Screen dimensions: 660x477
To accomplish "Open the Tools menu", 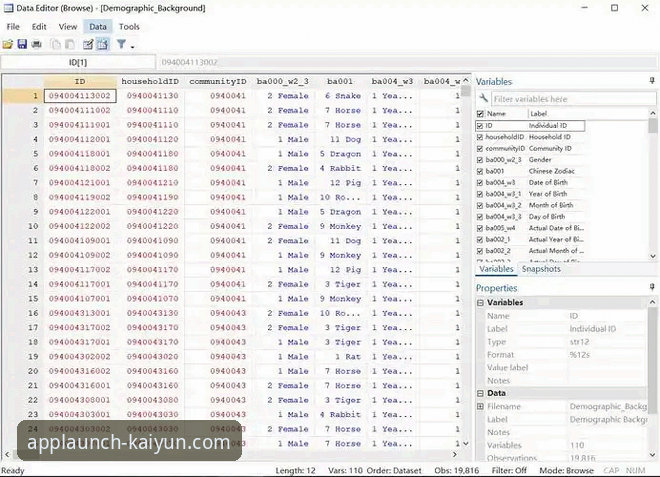I will coord(129,26).
